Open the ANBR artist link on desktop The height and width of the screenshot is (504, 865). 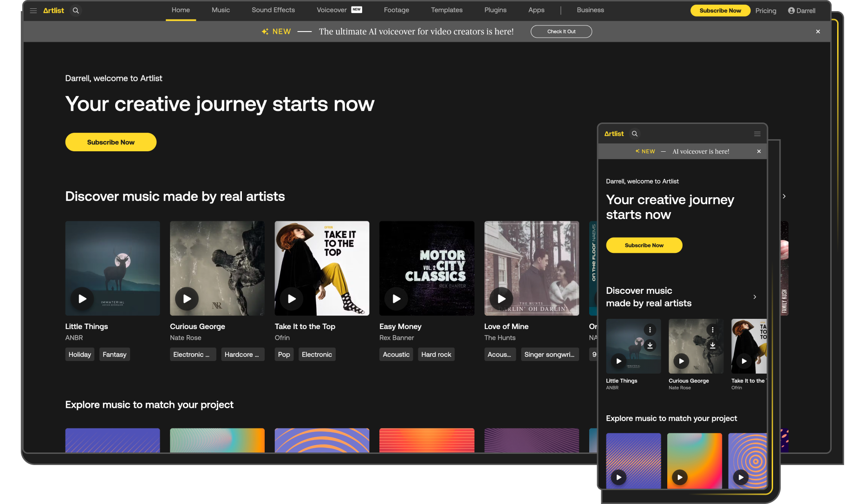tap(74, 338)
